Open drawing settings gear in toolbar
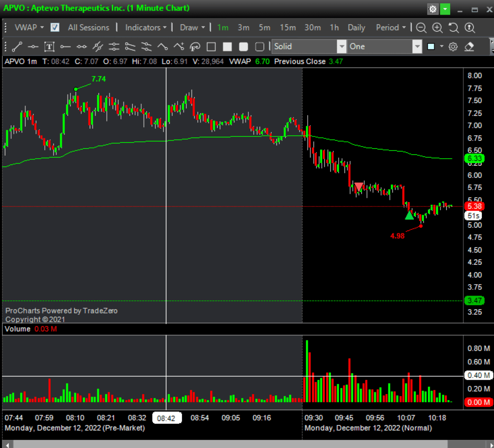 pos(453,47)
